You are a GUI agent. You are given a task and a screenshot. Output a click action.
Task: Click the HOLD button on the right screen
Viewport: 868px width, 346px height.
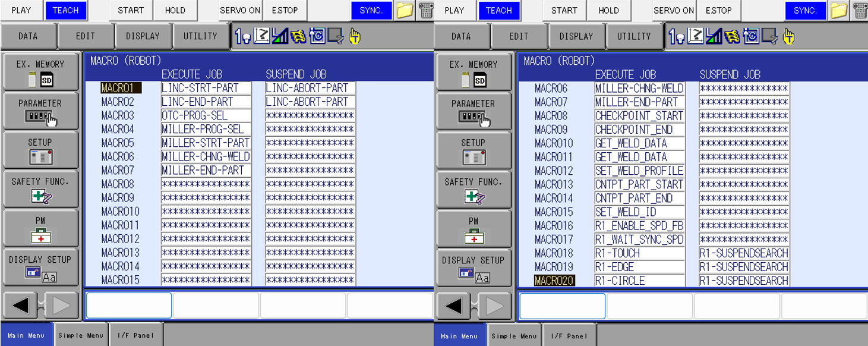click(608, 10)
